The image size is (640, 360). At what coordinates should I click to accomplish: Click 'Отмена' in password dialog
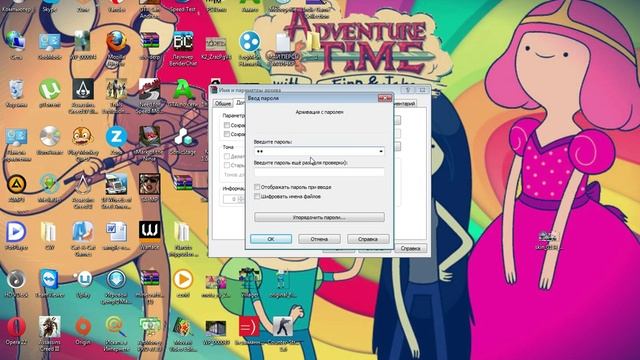(x=319, y=239)
